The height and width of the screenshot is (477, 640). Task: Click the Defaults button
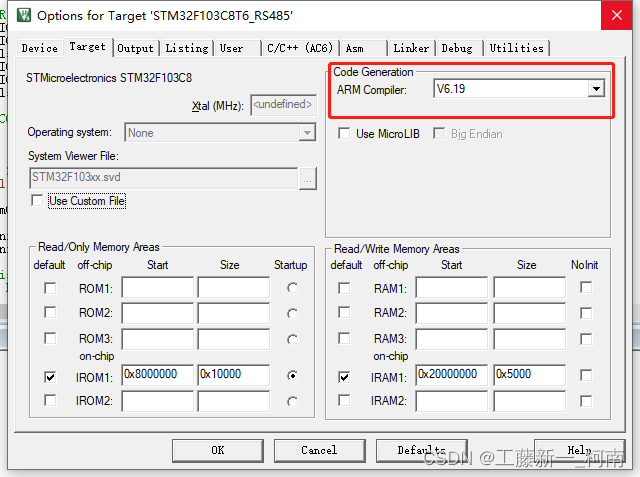tap(421, 450)
